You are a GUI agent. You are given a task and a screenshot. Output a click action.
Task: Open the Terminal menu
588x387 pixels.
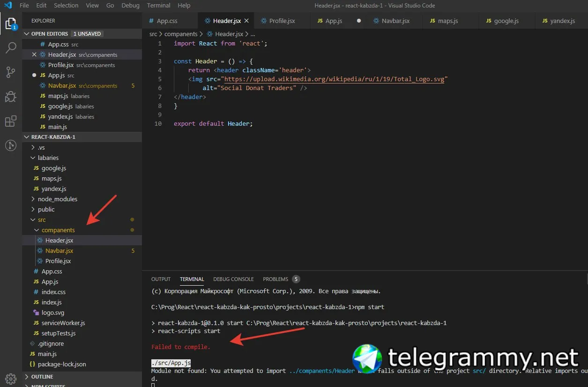point(159,5)
